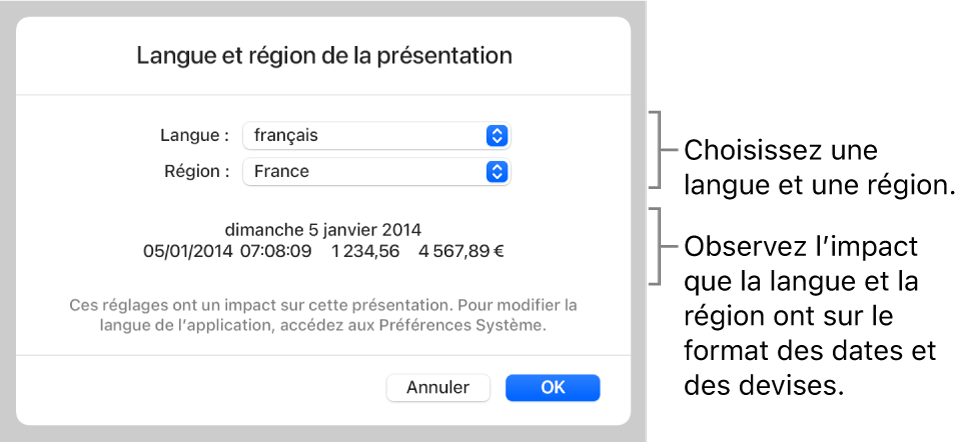
Task: Click the gray note mentioning Préférences Système
Action: (324, 315)
